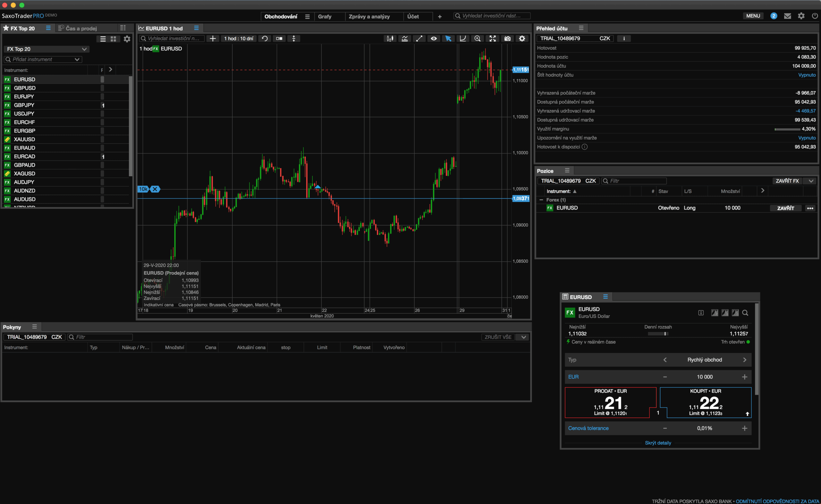The width and height of the screenshot is (821, 504).
Task: Click the chart type candlestick icon
Action: 390,39
